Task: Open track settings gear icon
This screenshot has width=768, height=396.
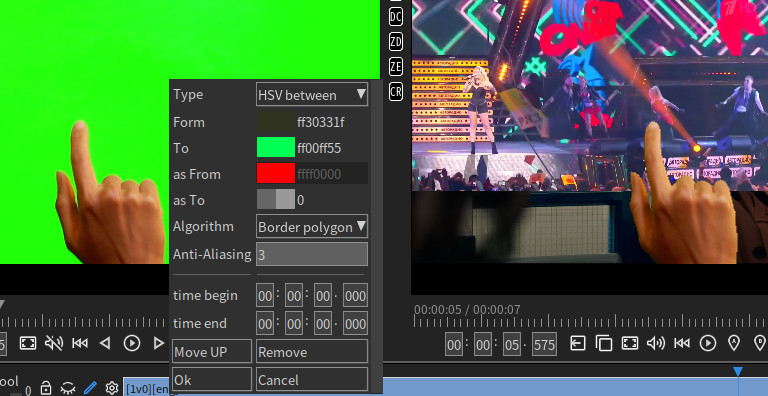Action: [x=112, y=389]
